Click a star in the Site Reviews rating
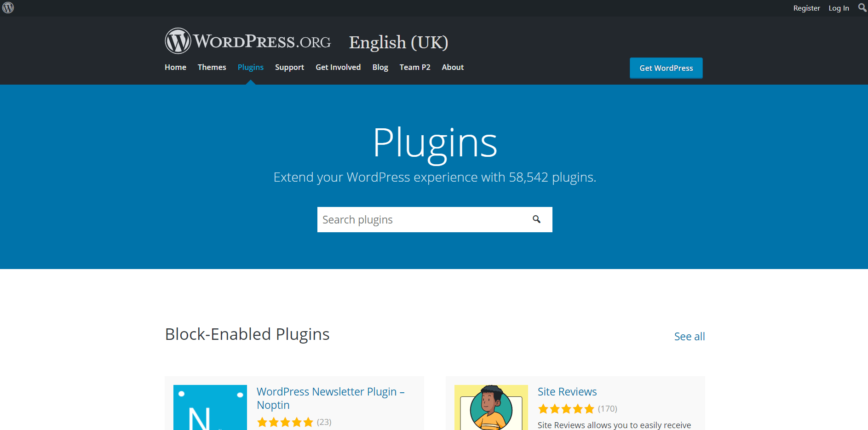 point(566,408)
